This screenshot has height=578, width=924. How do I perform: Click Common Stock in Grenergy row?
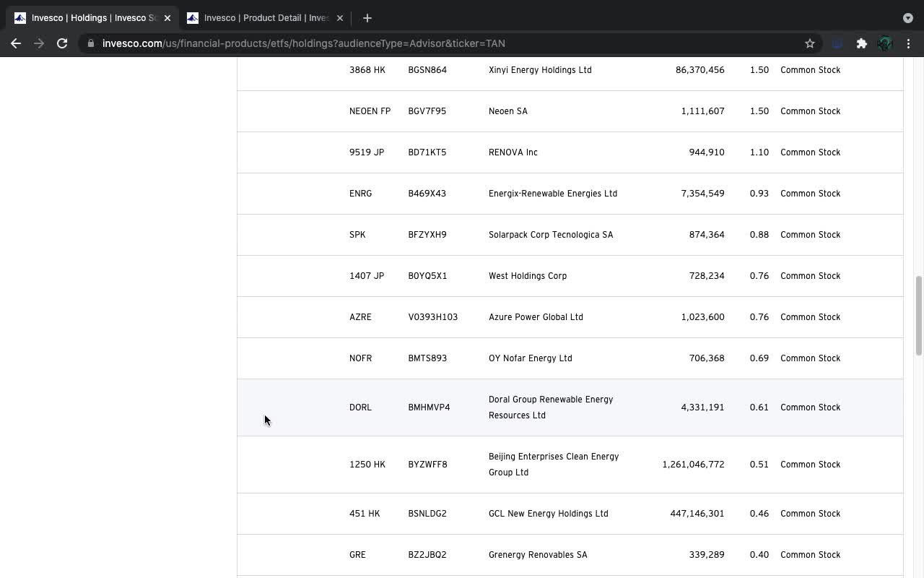click(x=811, y=555)
